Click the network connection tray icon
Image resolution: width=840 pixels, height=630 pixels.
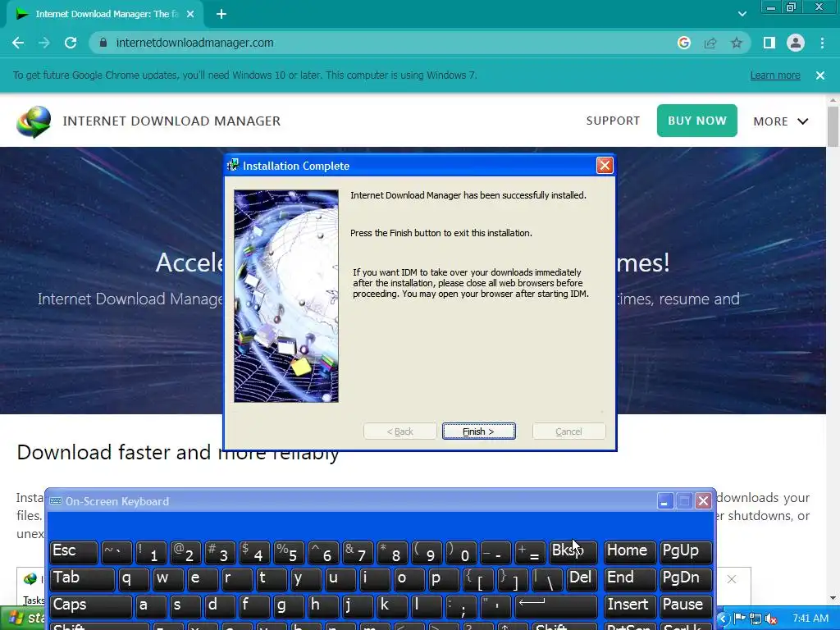coord(756,619)
